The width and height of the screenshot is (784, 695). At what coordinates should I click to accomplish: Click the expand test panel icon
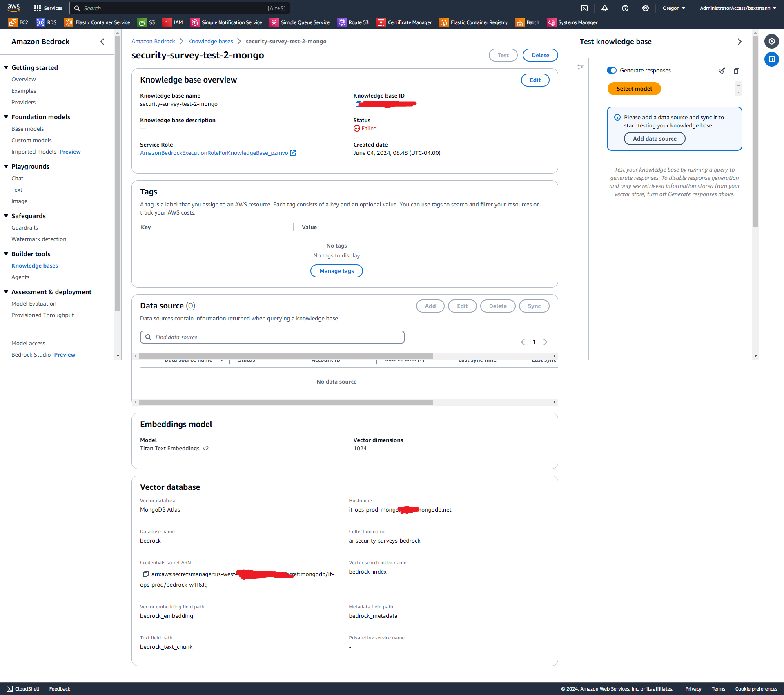737,71
